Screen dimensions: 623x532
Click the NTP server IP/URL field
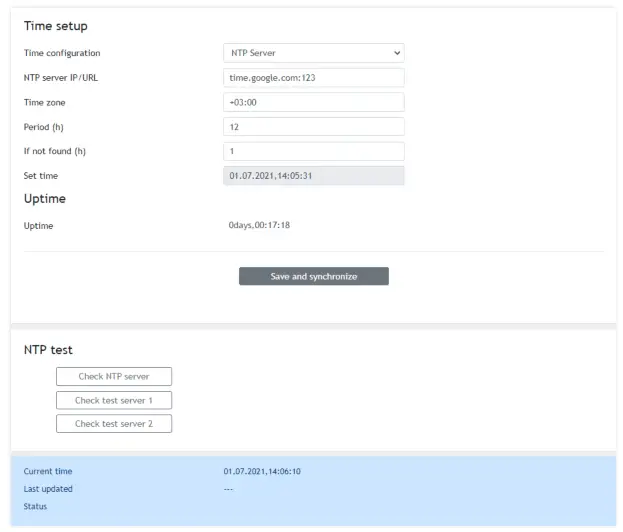point(313,77)
